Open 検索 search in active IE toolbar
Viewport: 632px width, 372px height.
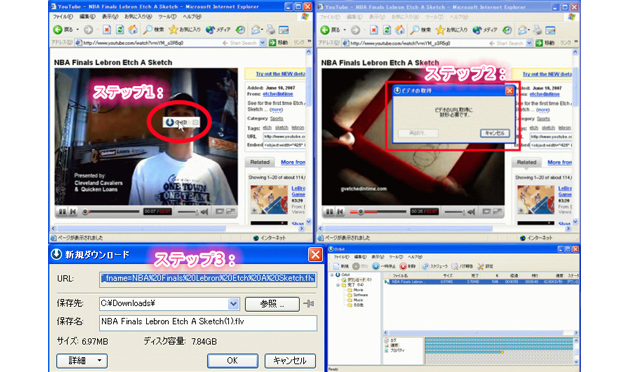click(x=154, y=30)
